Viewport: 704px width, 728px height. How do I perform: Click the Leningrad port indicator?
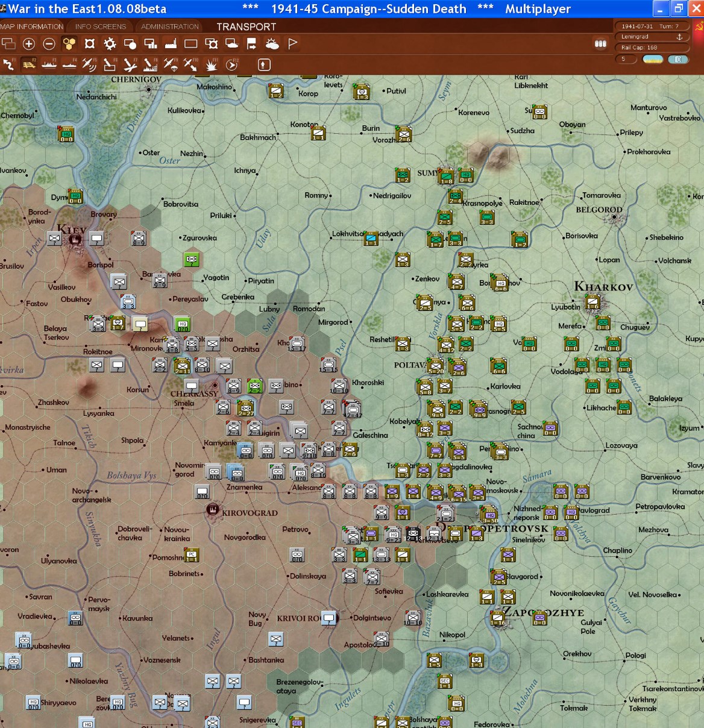click(x=652, y=37)
